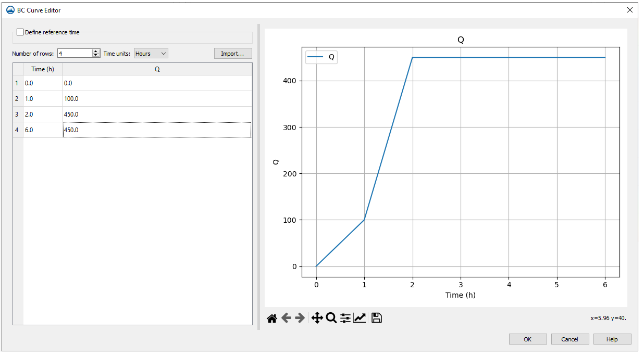Screen dimensions: 644x357
Task: Click the Q legend entry in plot
Action: pyautogui.click(x=321, y=57)
